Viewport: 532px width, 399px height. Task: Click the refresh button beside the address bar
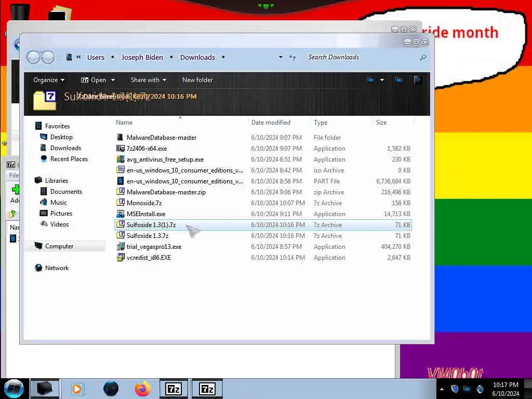click(292, 57)
